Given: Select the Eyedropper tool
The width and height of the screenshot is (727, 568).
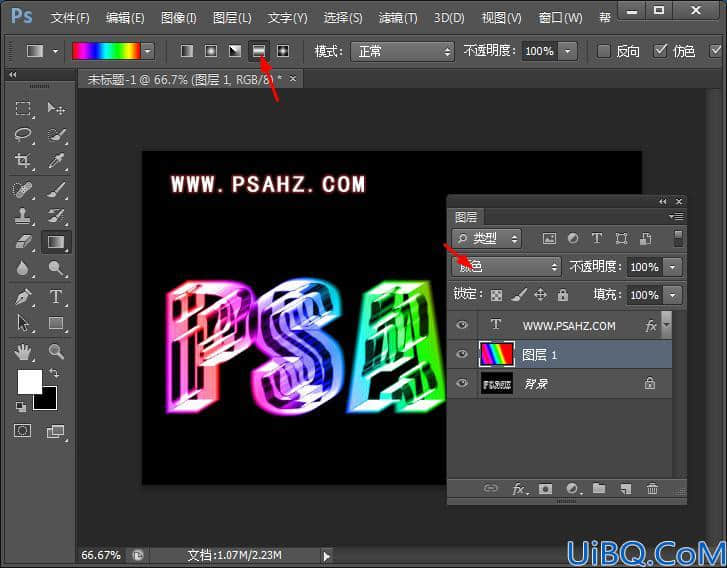Looking at the screenshot, I should (x=56, y=161).
